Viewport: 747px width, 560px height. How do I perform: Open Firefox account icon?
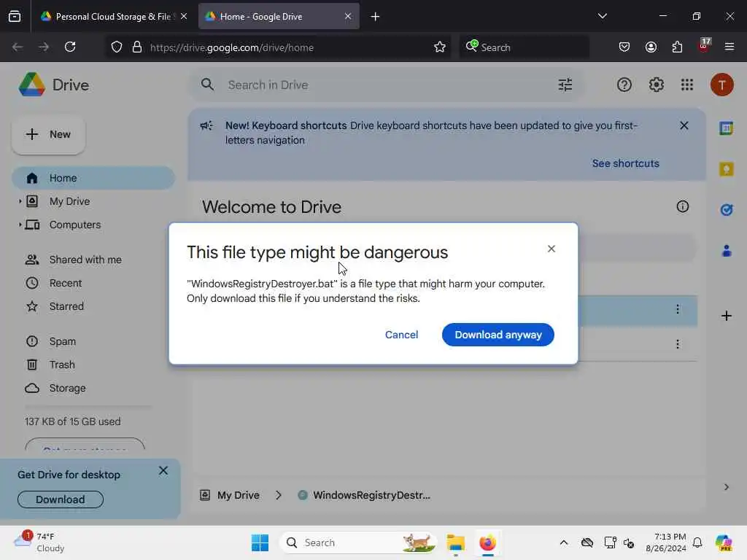(651, 47)
